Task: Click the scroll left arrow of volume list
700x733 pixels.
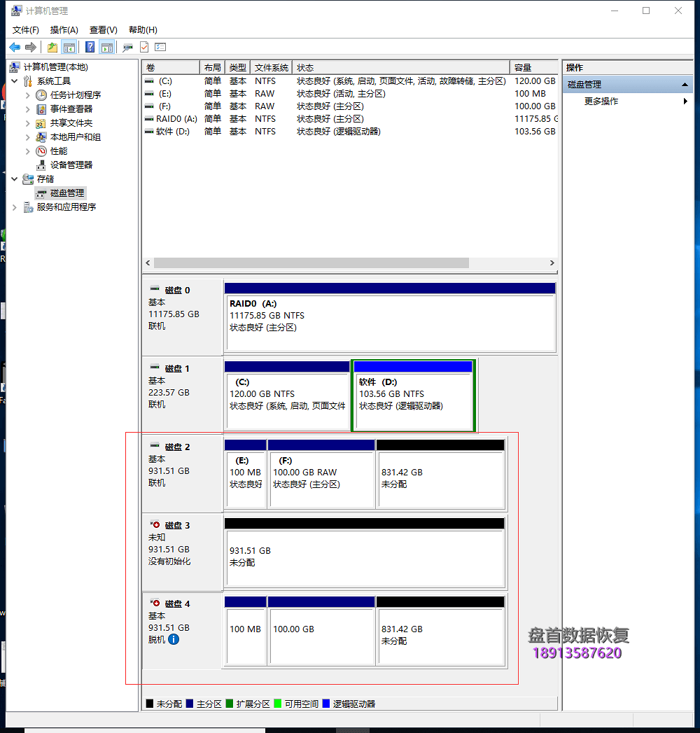Action: point(148,263)
